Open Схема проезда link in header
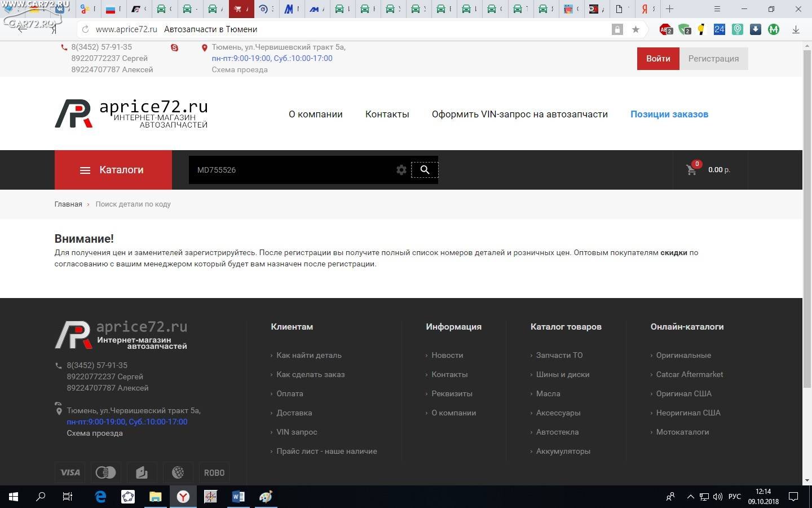 tap(240, 70)
